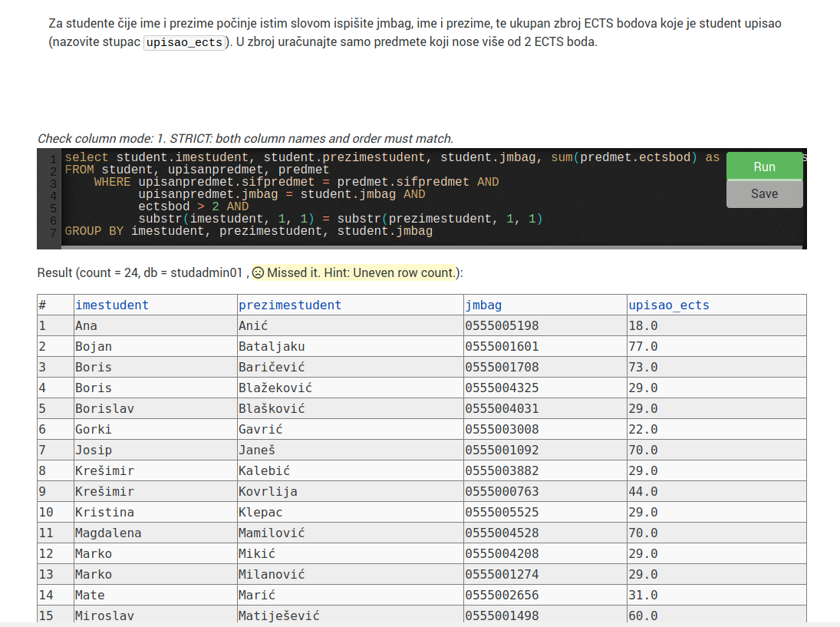Click the cell 'Kalebić'

point(351,471)
